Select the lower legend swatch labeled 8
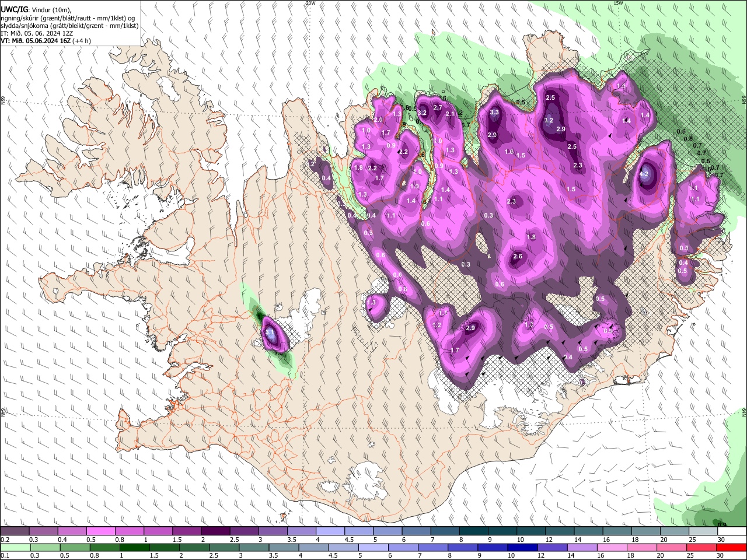Screen dimensions: 747x560 (463, 547)
